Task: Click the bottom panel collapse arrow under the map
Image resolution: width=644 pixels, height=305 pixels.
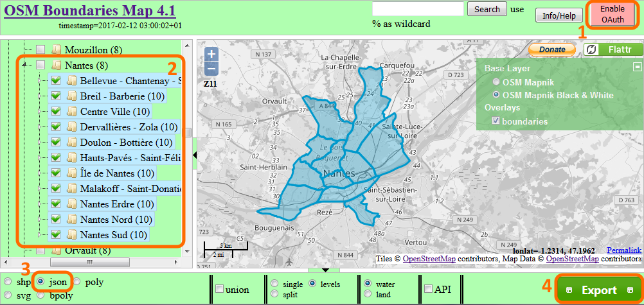Action: pyautogui.click(x=326, y=270)
